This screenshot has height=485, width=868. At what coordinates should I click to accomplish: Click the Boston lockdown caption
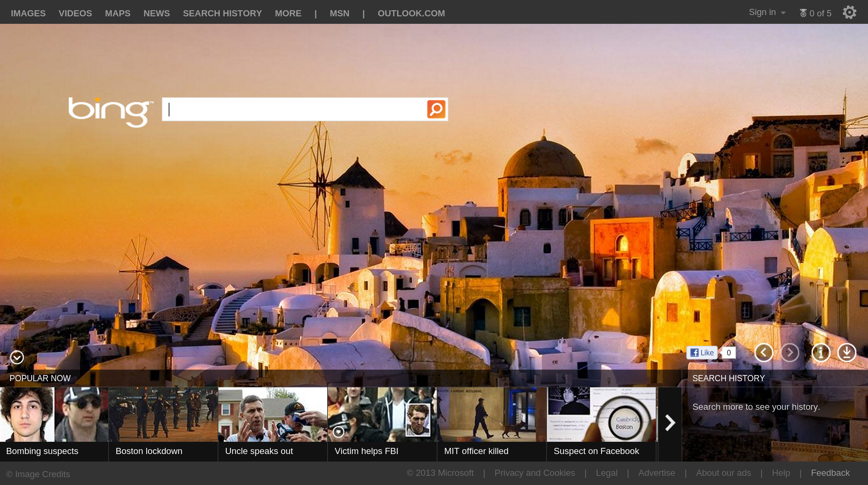tap(149, 451)
